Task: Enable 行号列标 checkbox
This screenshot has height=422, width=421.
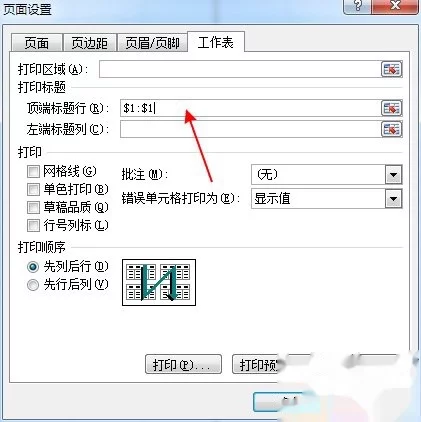Action: pos(33,225)
